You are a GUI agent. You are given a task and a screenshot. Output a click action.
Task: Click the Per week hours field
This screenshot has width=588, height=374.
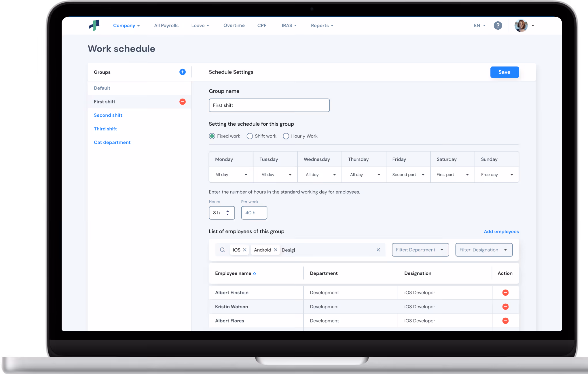pyautogui.click(x=254, y=213)
